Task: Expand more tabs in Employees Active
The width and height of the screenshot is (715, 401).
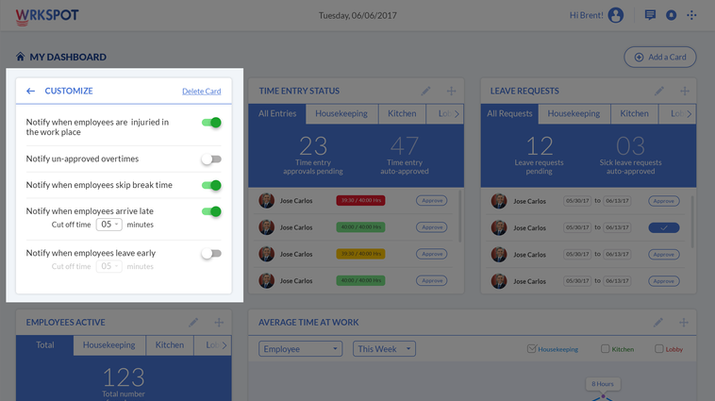Action: click(x=224, y=345)
